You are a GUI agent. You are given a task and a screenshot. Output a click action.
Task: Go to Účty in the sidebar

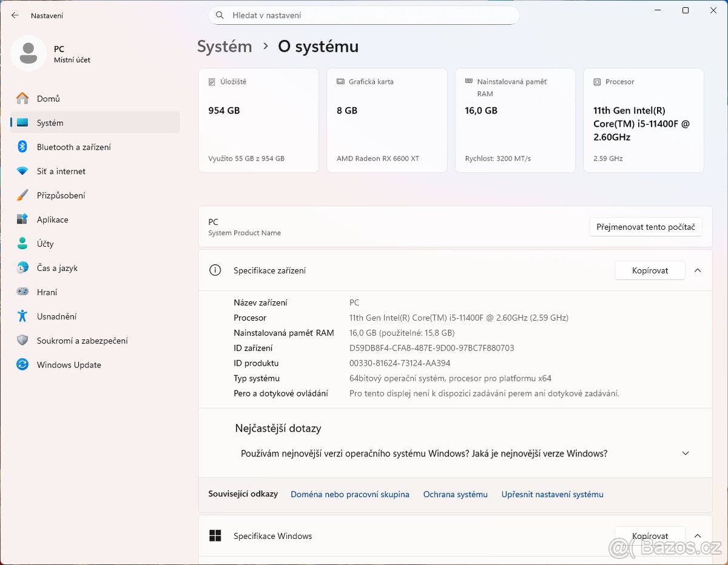(45, 244)
